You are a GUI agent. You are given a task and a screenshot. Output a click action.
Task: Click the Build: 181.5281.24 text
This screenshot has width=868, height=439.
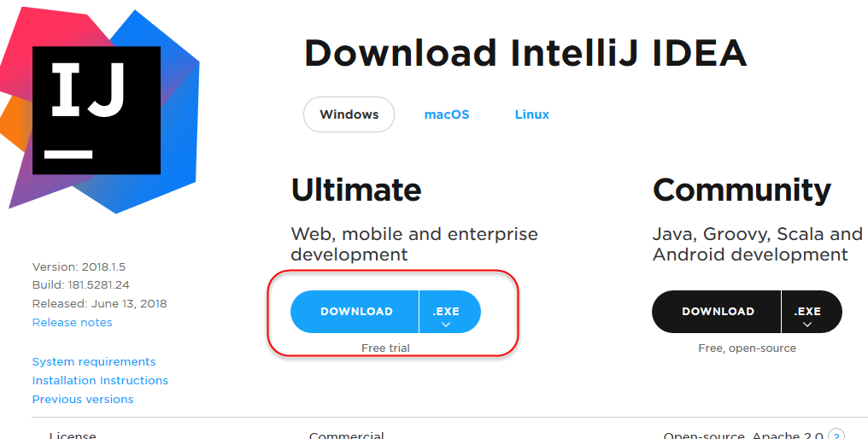pyautogui.click(x=81, y=285)
